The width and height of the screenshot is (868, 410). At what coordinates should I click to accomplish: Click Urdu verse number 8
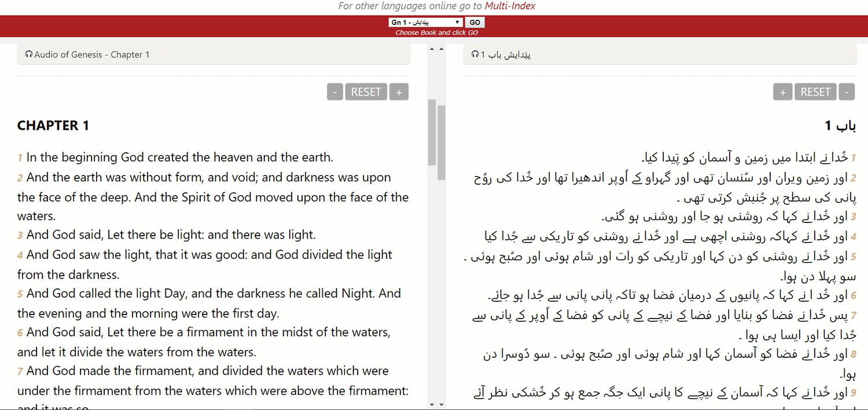point(854,356)
